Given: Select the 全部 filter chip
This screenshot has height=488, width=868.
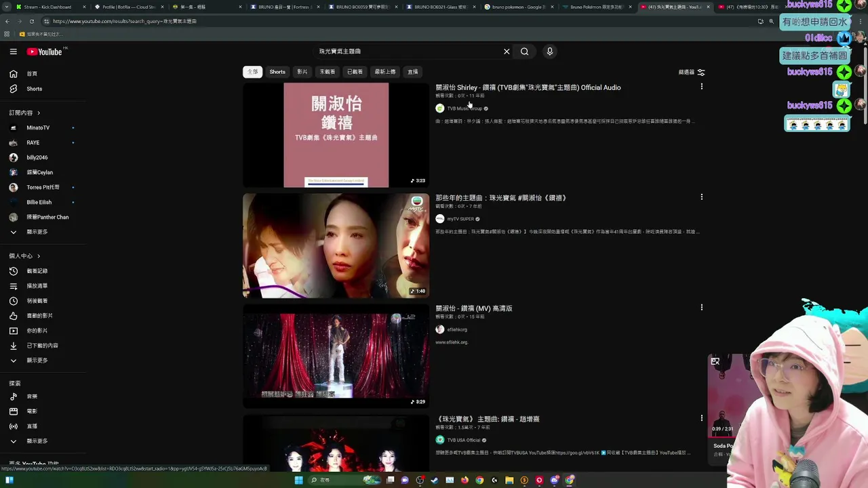Looking at the screenshot, I should (252, 72).
